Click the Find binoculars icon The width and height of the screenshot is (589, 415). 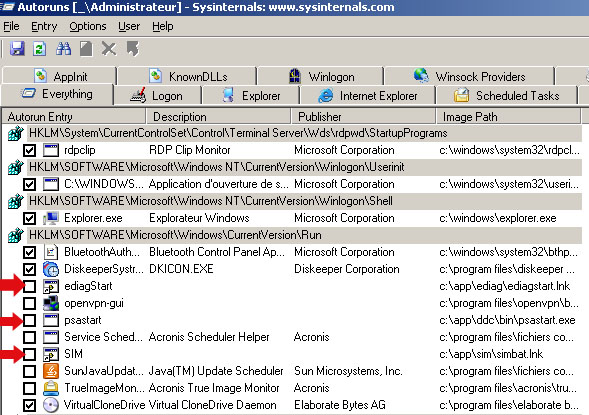coord(63,49)
